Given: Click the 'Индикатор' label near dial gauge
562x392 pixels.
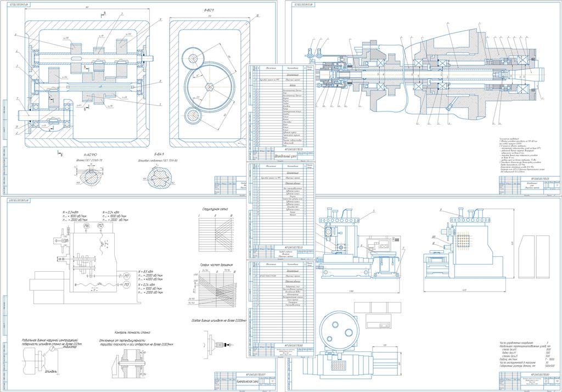Looking at the screenshot, I should click(69, 347).
